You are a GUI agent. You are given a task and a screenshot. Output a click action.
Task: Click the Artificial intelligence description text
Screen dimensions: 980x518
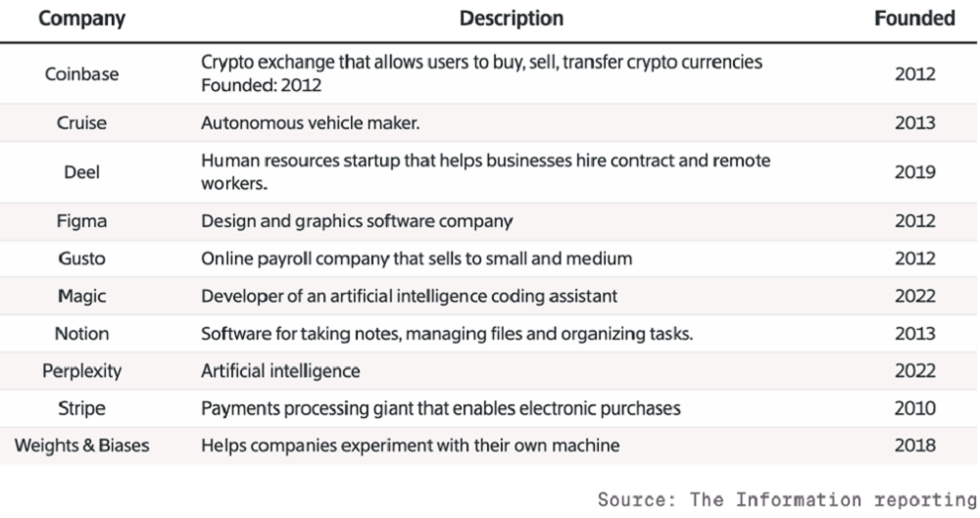[x=281, y=371]
